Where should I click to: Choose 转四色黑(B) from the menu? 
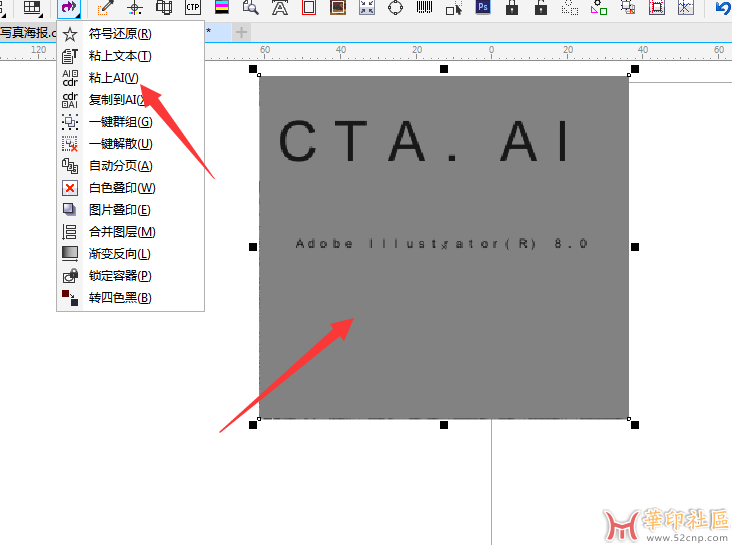130,297
